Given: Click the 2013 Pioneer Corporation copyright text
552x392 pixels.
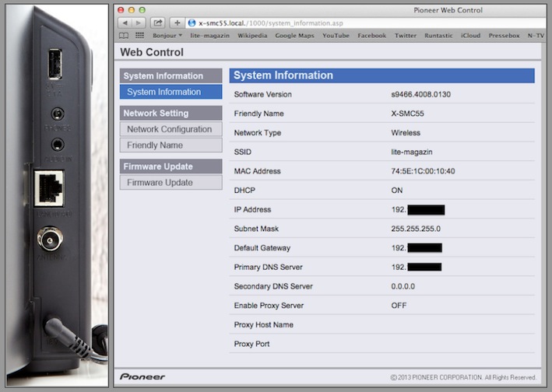Looking at the screenshot, I should (463, 377).
